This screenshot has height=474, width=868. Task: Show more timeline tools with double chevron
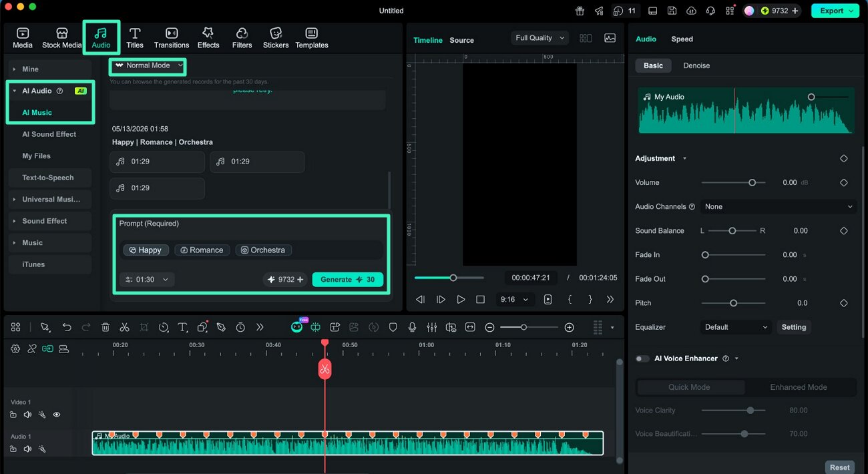pyautogui.click(x=260, y=327)
